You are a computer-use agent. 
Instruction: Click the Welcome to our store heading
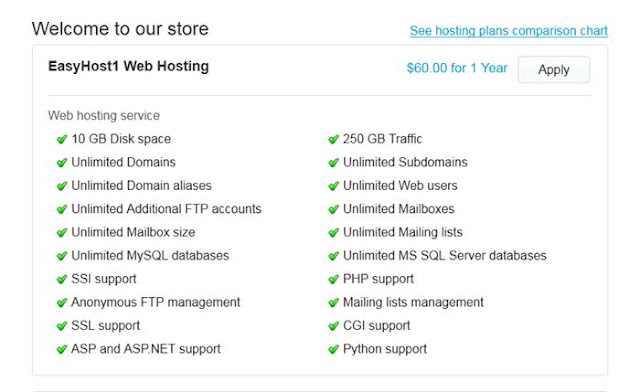point(120,29)
